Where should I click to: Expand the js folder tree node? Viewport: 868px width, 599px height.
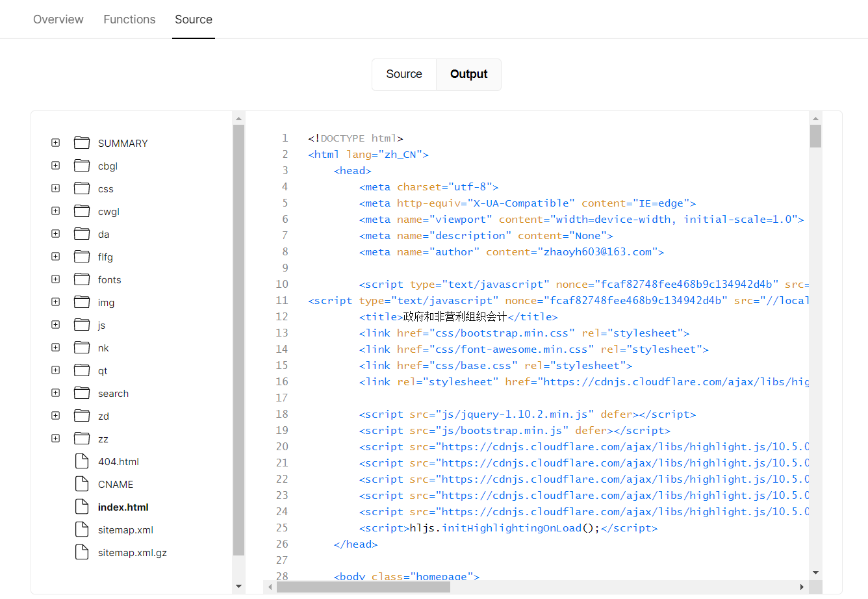(56, 325)
